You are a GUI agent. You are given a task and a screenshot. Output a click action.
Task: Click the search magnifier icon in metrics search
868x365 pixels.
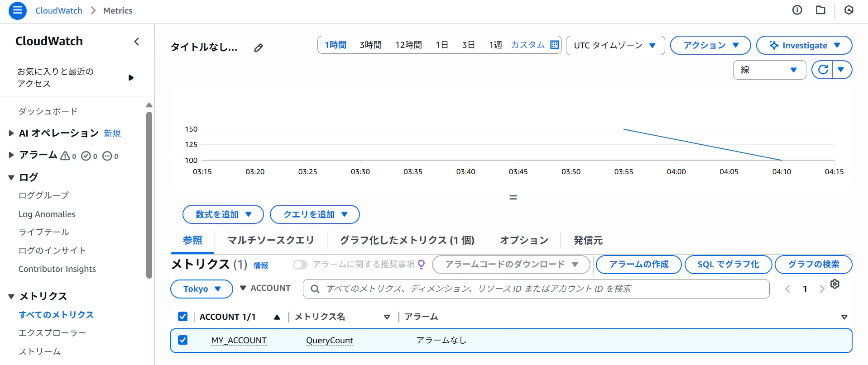[315, 289]
